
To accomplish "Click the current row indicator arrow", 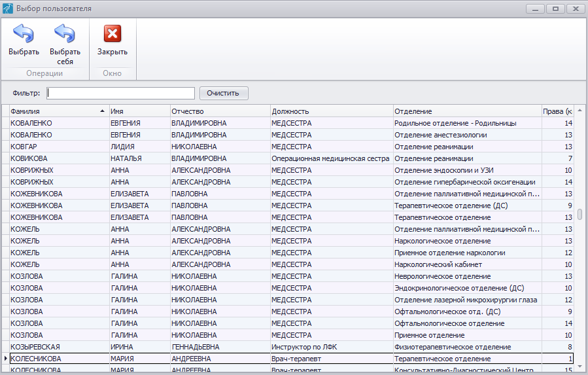I will coord(6,359).
